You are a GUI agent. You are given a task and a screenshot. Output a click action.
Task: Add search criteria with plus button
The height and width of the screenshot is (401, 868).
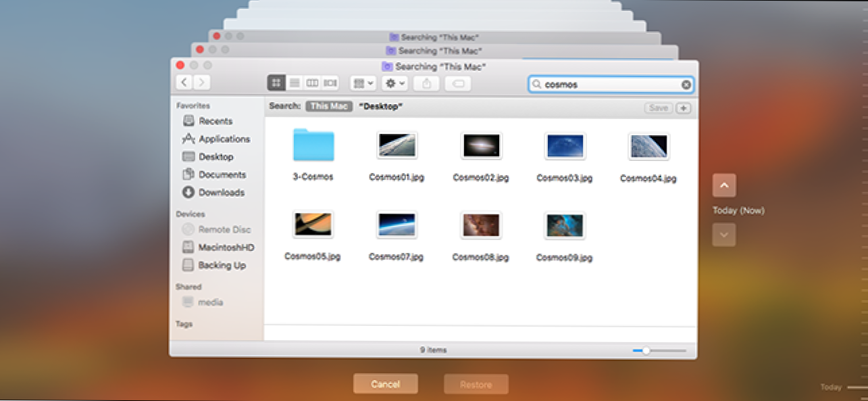coord(683,108)
